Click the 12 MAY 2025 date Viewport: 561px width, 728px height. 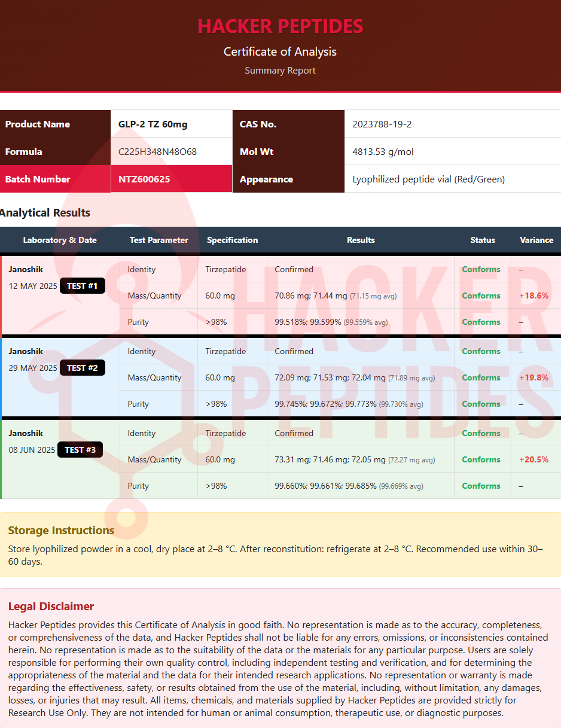pyautogui.click(x=33, y=286)
